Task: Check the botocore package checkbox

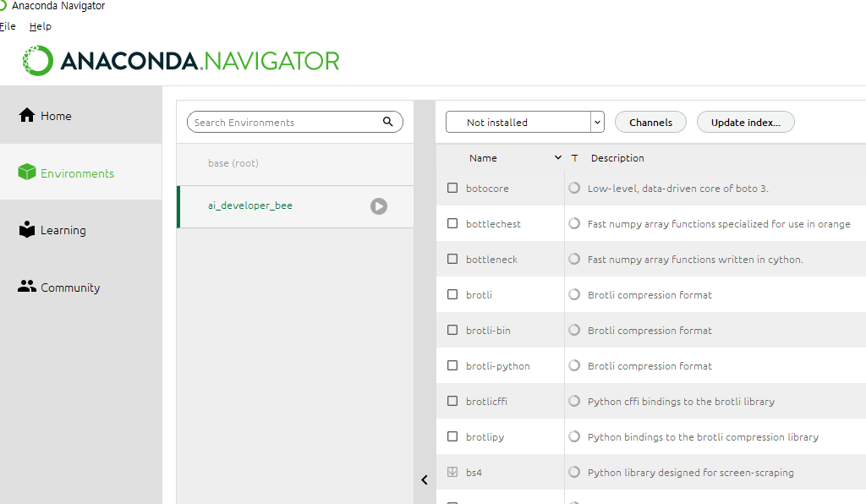Action: (452, 188)
